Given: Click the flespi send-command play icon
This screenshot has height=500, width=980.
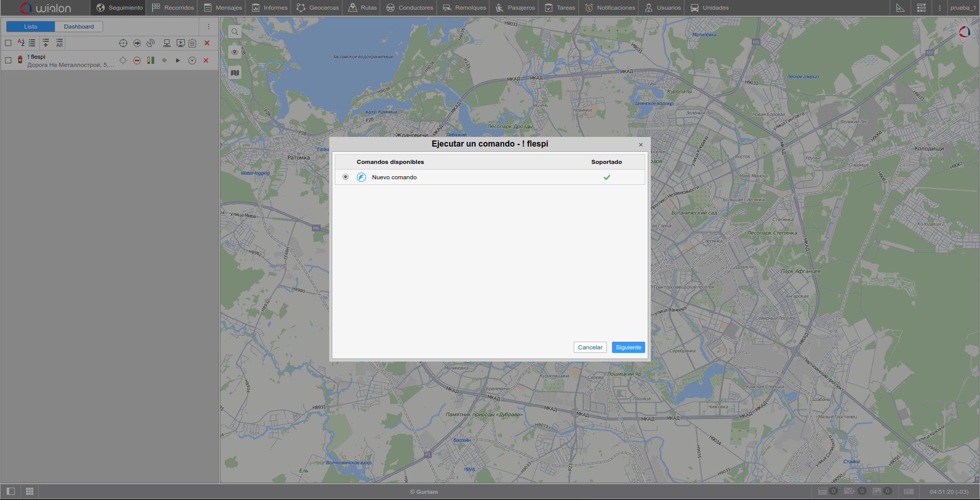Looking at the screenshot, I should [178, 60].
